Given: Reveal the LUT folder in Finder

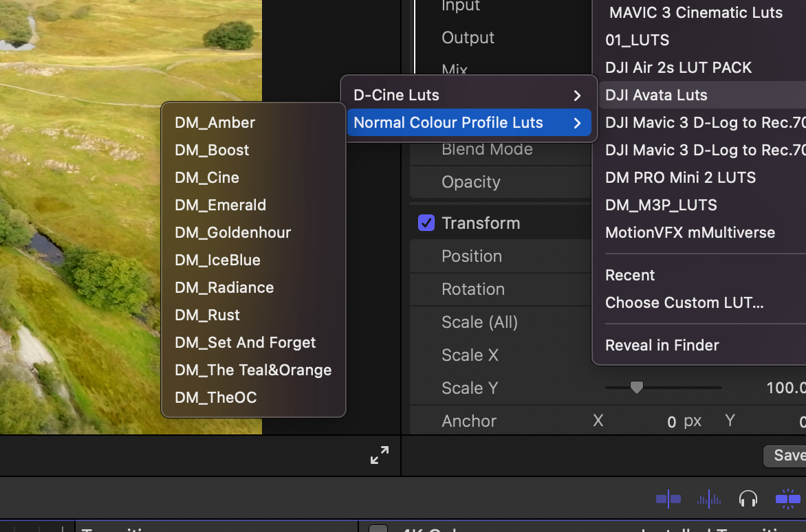Looking at the screenshot, I should [662, 345].
